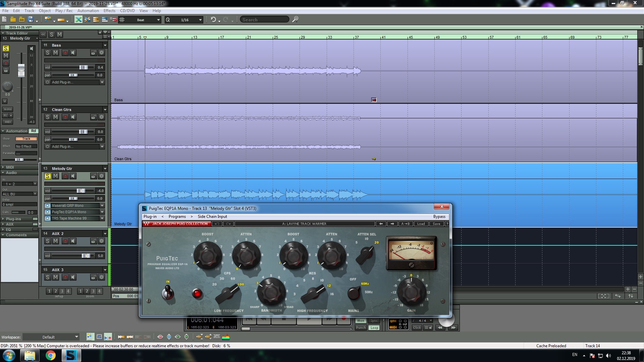Image resolution: width=644 pixels, height=362 pixels.
Task: Click the crossfade tool icon in toolbar
Action: [x=78, y=19]
